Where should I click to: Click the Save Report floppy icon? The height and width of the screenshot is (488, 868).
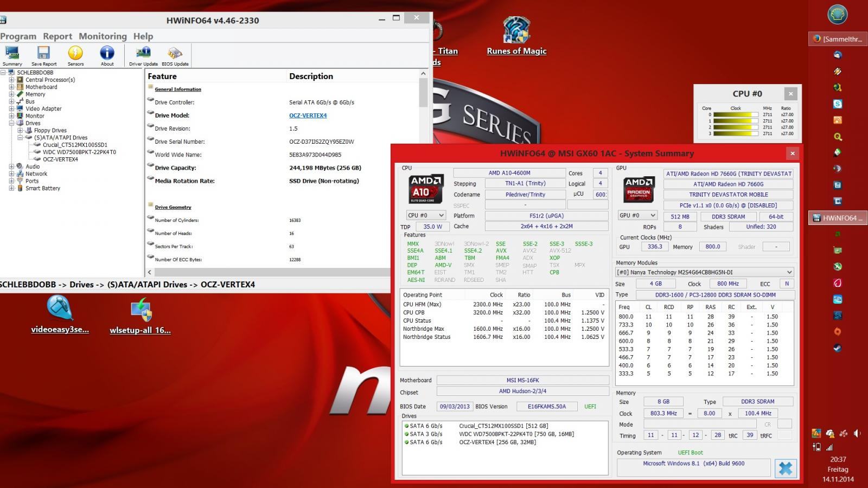(44, 56)
